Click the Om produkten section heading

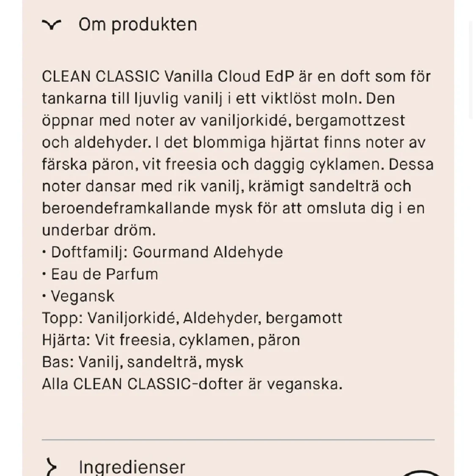point(138,25)
